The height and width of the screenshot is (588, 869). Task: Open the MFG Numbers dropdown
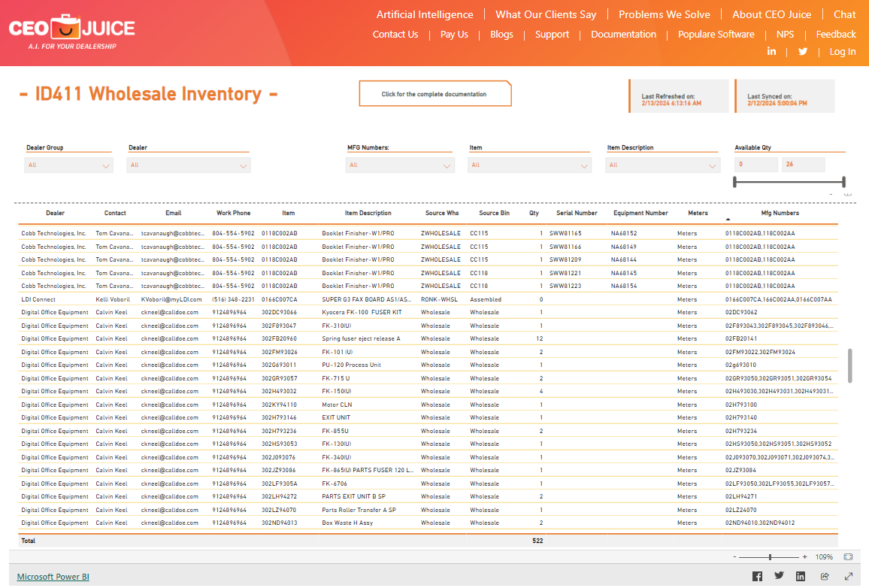point(400,165)
